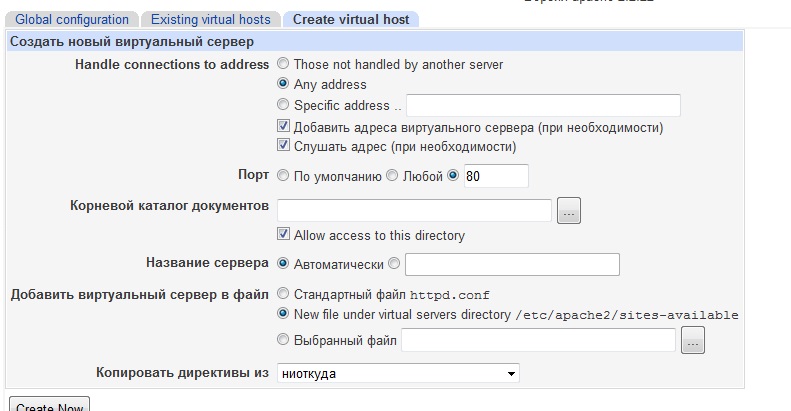This screenshot has width=791, height=411.
Task: Select 'Любой' port radio option
Action: [392, 176]
